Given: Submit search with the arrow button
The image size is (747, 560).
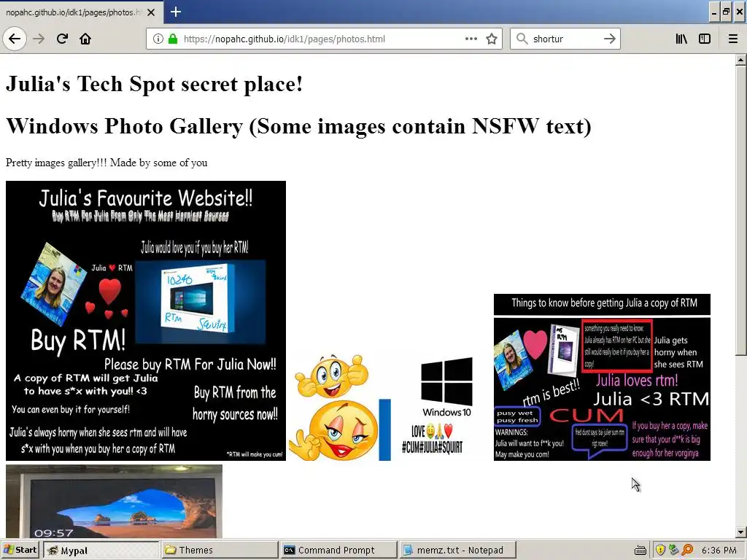Looking at the screenshot, I should 609,39.
